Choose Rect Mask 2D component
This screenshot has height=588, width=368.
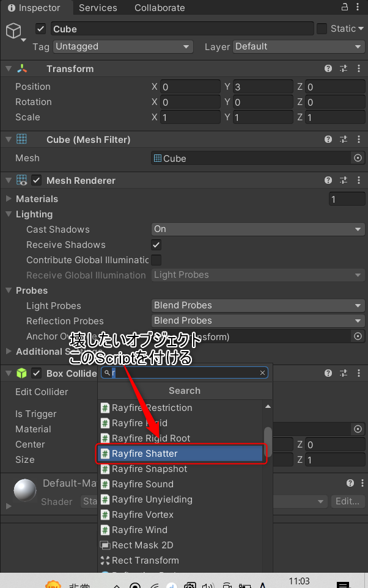[x=180, y=545]
